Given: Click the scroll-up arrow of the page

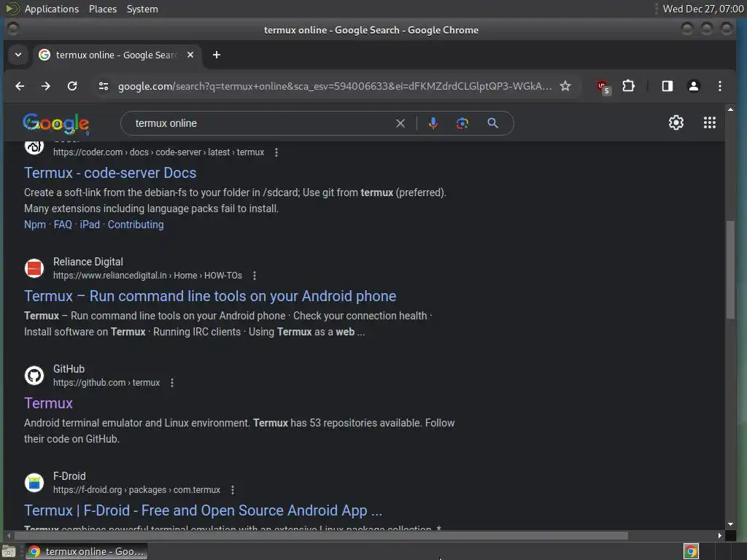Looking at the screenshot, I should [730, 109].
